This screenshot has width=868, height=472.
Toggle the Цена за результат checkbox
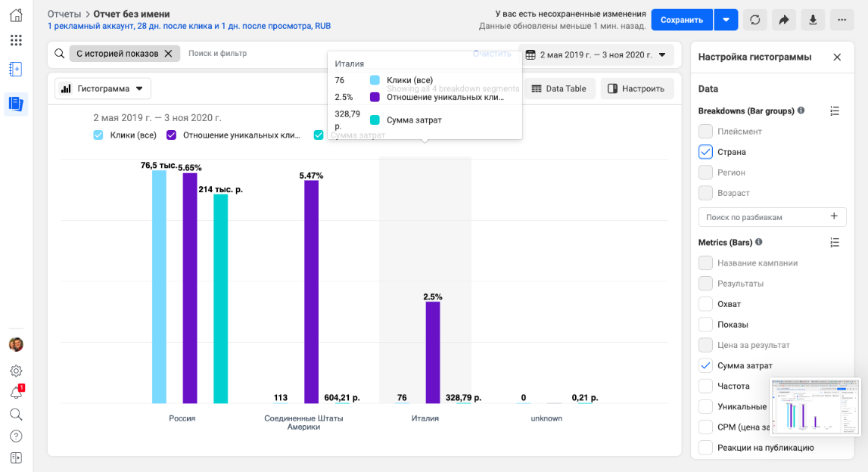pos(705,345)
